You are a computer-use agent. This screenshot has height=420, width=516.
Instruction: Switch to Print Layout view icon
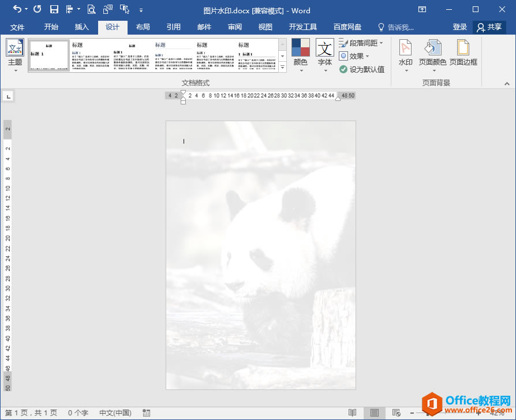(374, 412)
